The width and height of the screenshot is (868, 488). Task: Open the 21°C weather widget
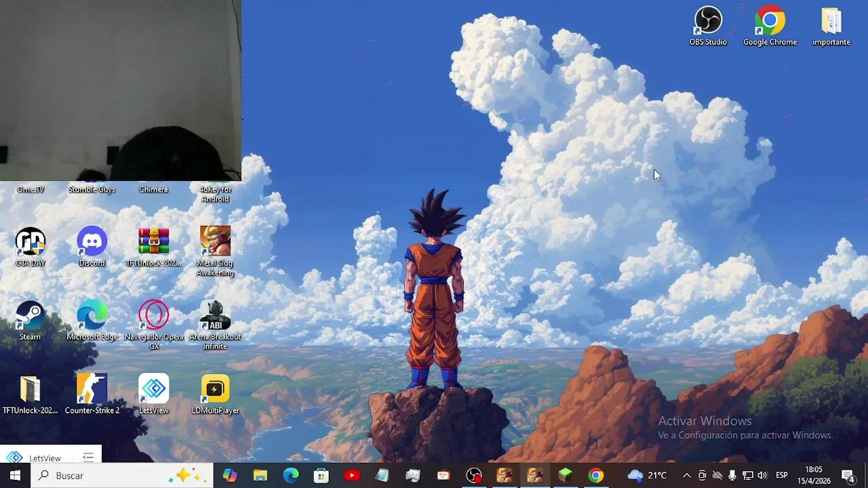648,476
